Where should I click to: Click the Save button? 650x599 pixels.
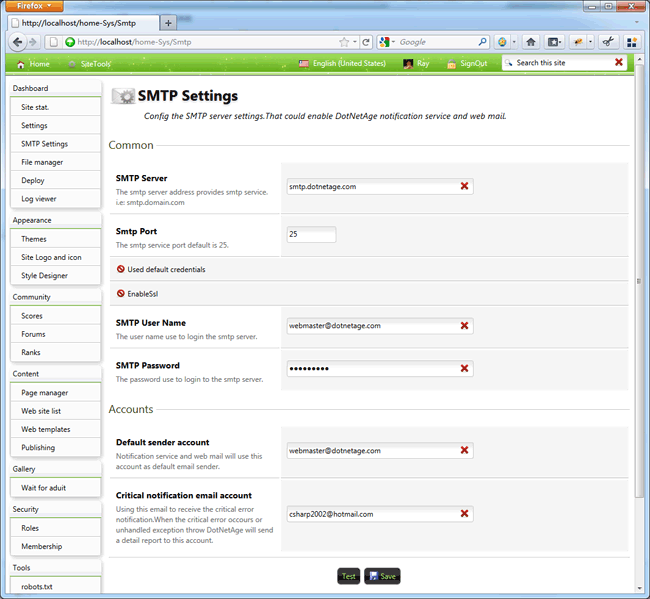[x=382, y=576]
